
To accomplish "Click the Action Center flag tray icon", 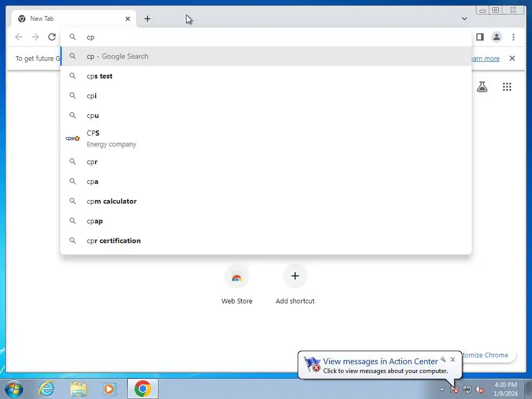I will tap(455, 390).
